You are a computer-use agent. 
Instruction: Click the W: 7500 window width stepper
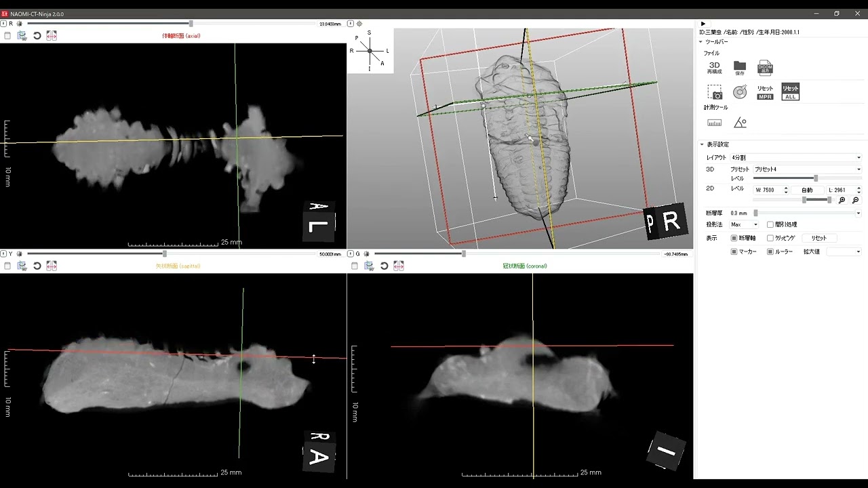tap(786, 190)
